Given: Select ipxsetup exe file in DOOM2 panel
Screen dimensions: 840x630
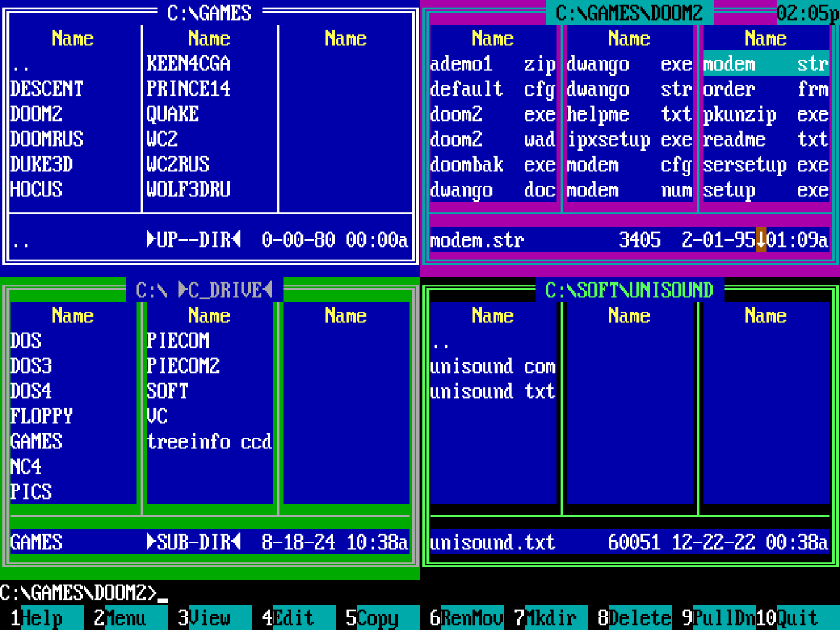Looking at the screenshot, I should point(629,139).
